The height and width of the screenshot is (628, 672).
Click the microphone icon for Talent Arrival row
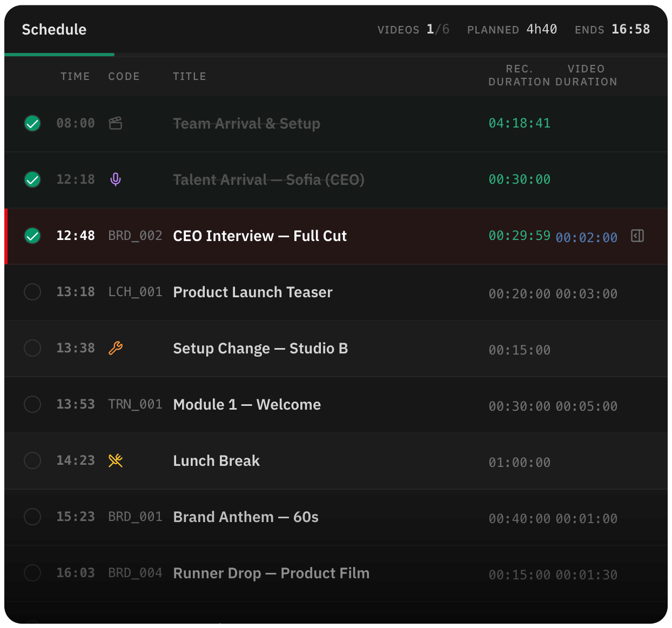tap(116, 179)
